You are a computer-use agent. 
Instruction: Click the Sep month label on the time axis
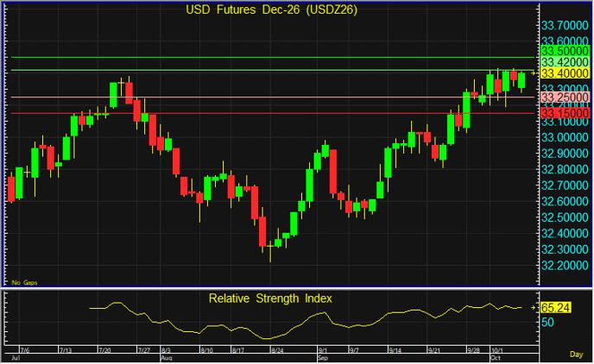323,358
